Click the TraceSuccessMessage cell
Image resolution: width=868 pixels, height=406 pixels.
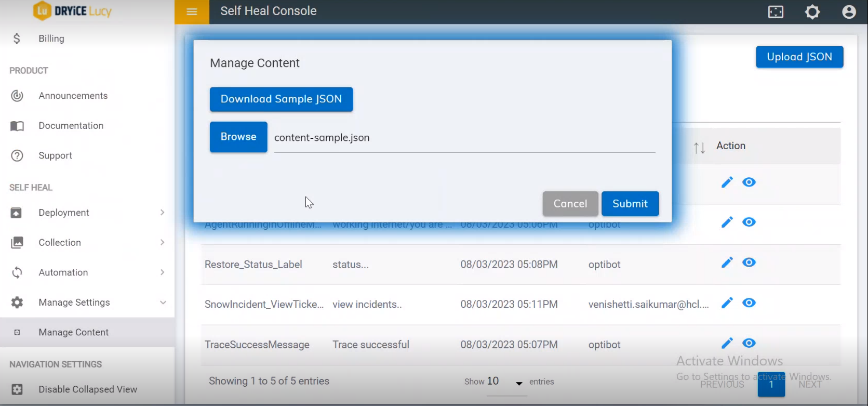point(257,345)
